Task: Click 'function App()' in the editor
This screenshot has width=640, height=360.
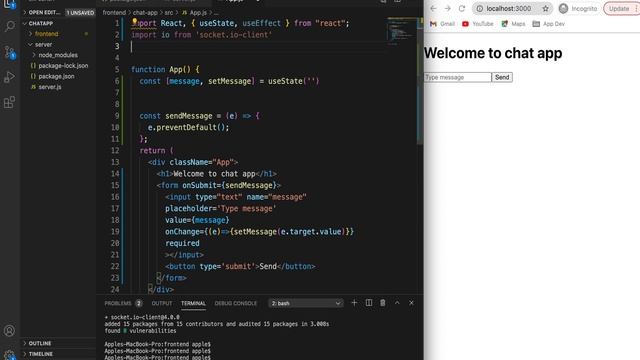Action: tap(161, 69)
